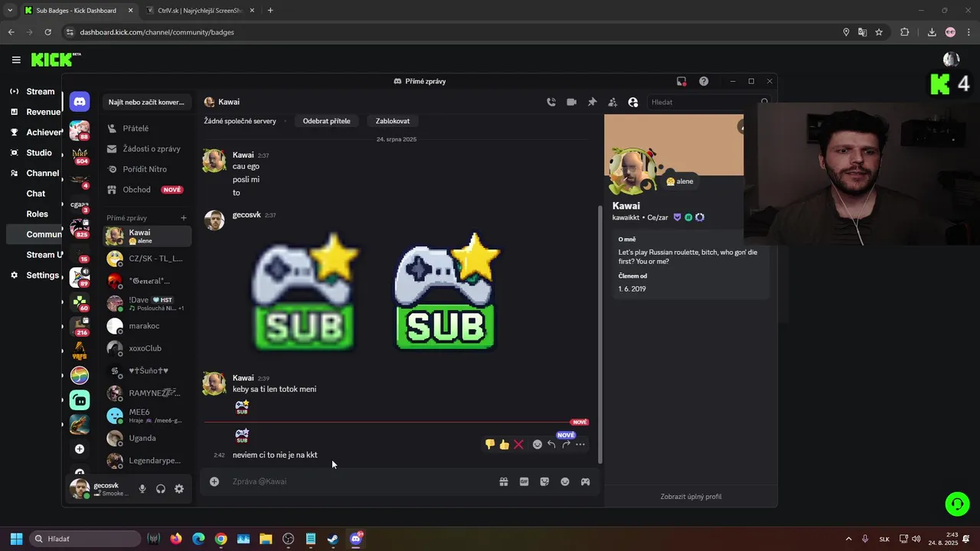Switch to CtrlV.sk browser tab

pos(200,11)
